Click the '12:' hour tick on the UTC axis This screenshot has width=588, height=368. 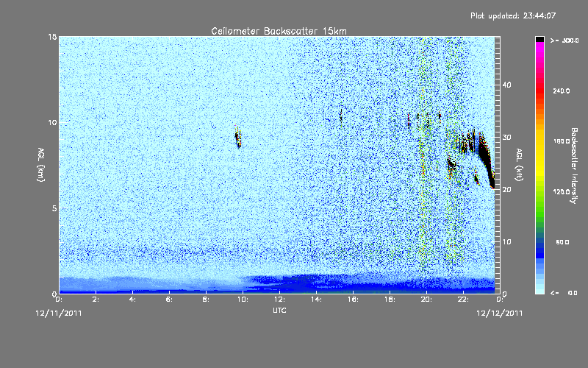[x=279, y=300]
